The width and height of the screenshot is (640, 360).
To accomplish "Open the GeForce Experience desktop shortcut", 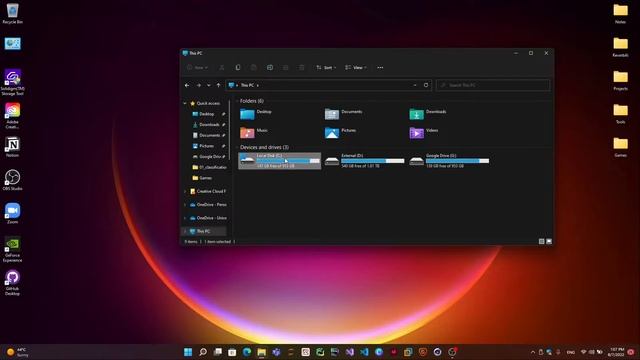I will pyautogui.click(x=13, y=249).
